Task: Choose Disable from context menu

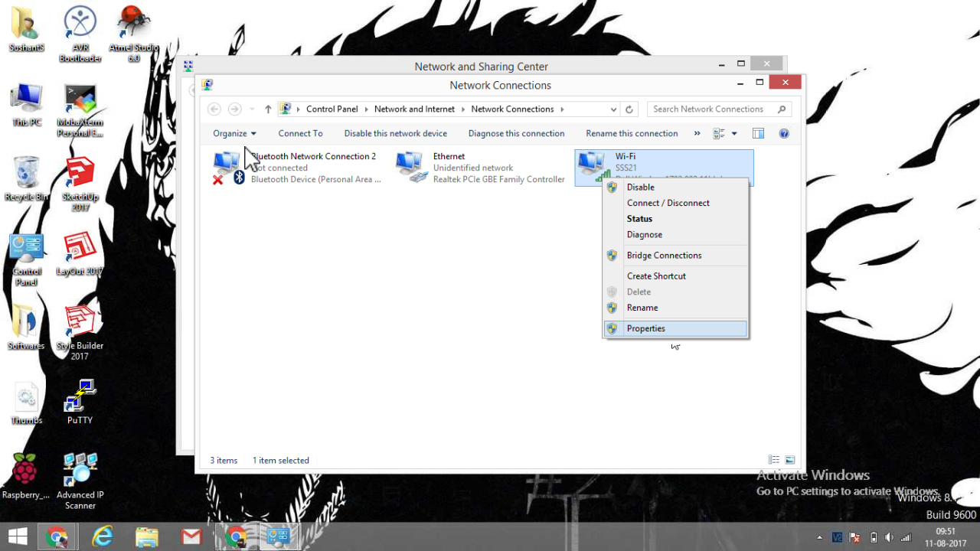Action: pyautogui.click(x=675, y=187)
